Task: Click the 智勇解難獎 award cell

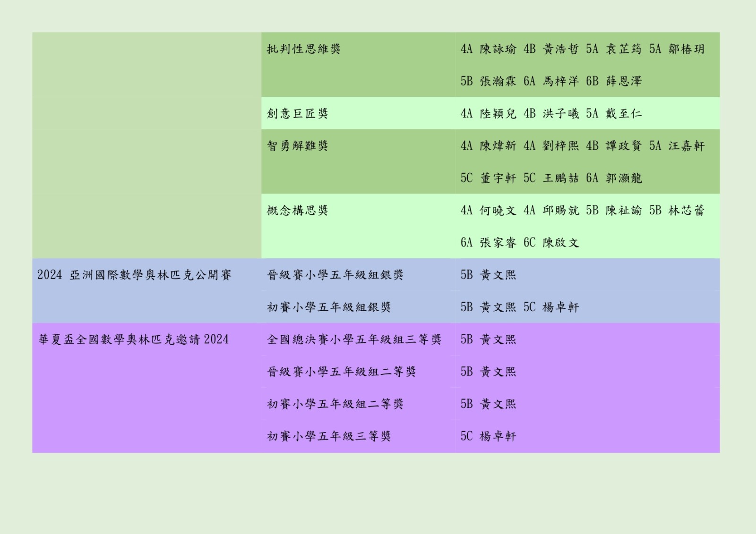Action: [x=297, y=146]
